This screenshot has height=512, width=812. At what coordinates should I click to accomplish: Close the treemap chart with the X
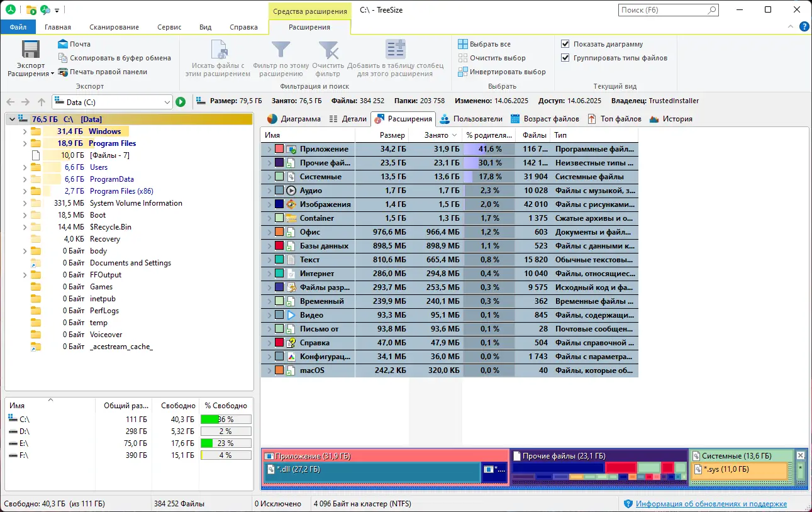[801, 455]
